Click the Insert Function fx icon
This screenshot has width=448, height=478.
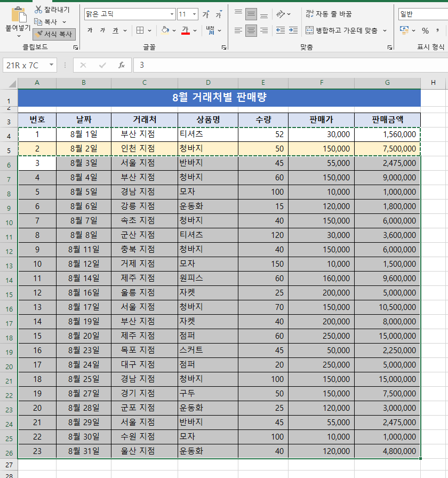tap(121, 65)
